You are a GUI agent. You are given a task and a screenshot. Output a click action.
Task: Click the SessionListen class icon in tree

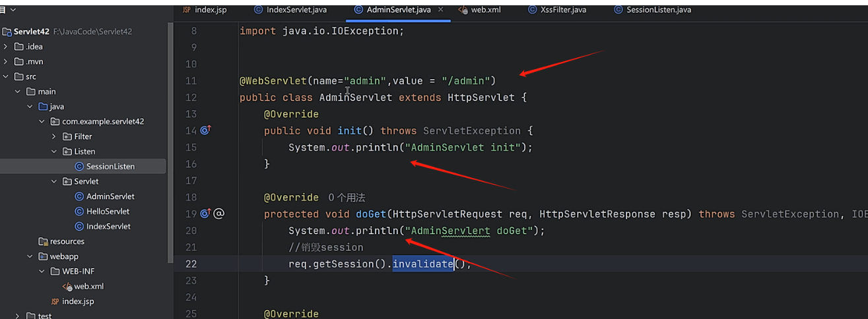(x=79, y=167)
